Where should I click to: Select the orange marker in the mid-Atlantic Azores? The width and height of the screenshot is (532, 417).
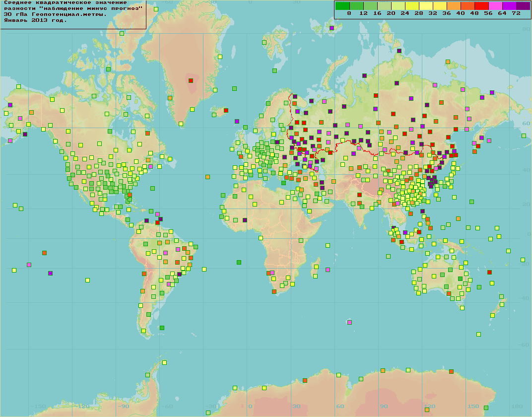click(207, 177)
